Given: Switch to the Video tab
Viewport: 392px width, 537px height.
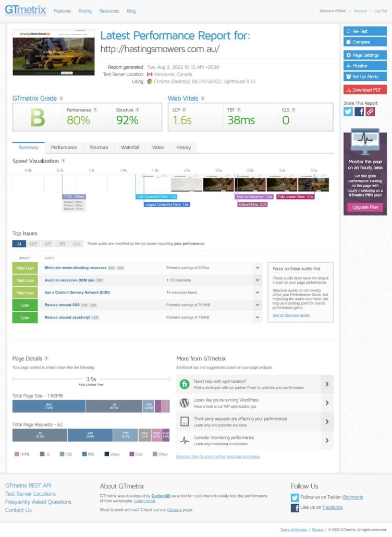Looking at the screenshot, I should tap(158, 147).
